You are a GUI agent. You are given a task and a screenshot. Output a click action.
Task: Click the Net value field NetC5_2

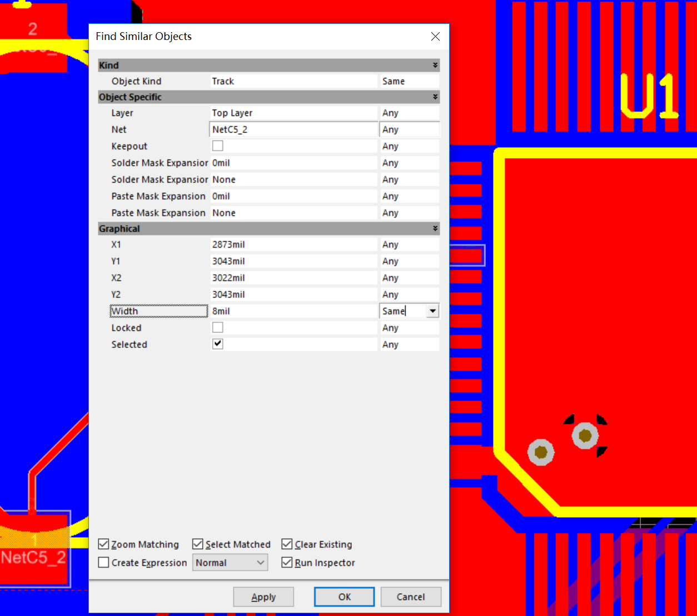point(293,129)
